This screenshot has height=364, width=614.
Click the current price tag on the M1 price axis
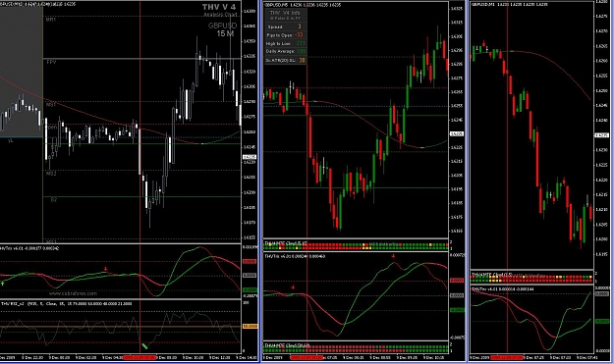[602, 135]
